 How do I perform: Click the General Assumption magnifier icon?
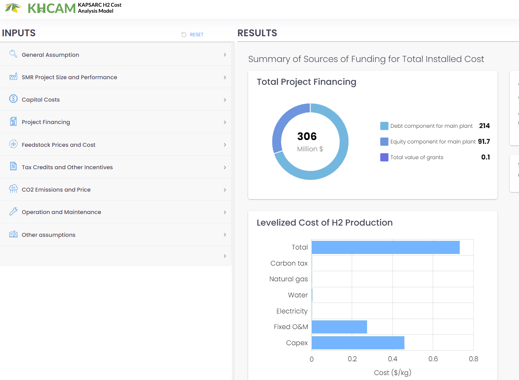click(x=13, y=54)
